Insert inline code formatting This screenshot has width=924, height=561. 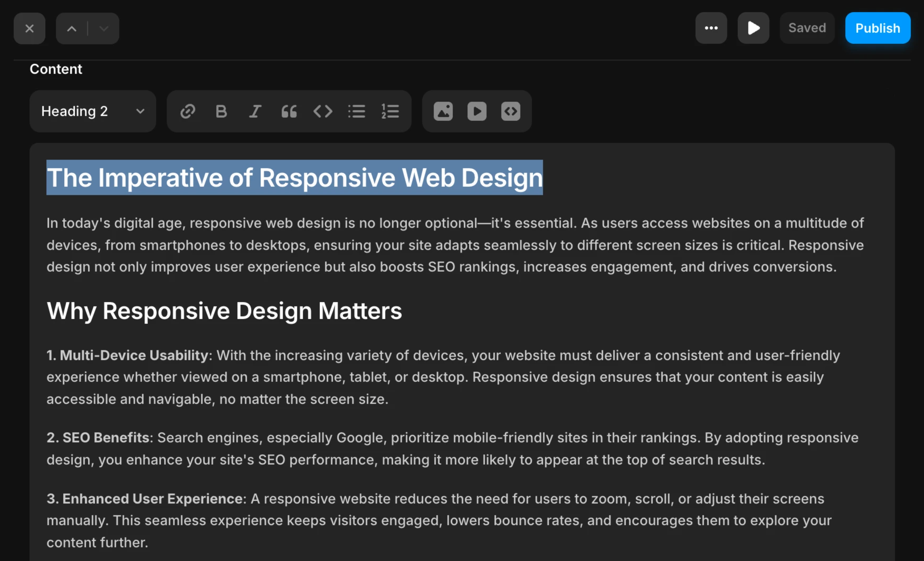322,111
